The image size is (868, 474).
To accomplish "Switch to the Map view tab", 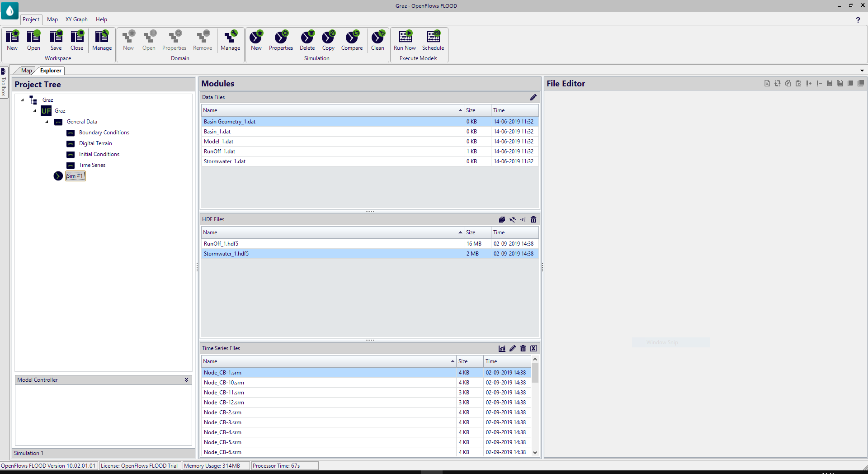I will (26, 71).
